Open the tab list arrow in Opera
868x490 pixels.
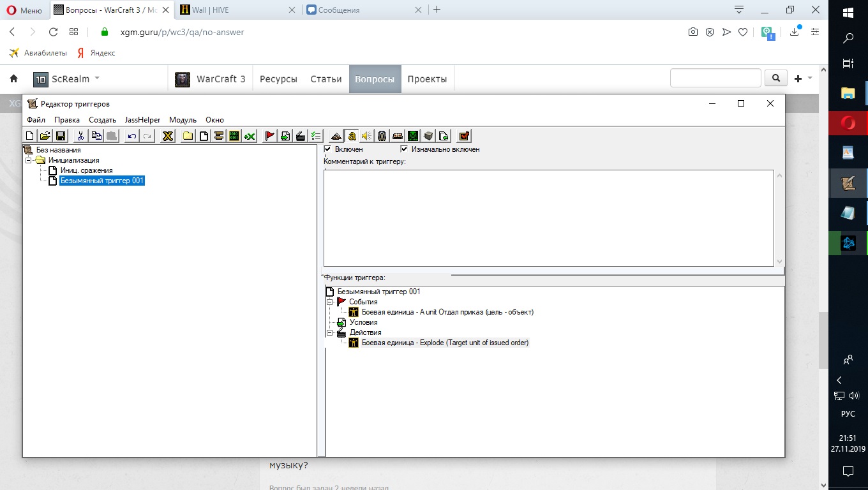(x=739, y=10)
